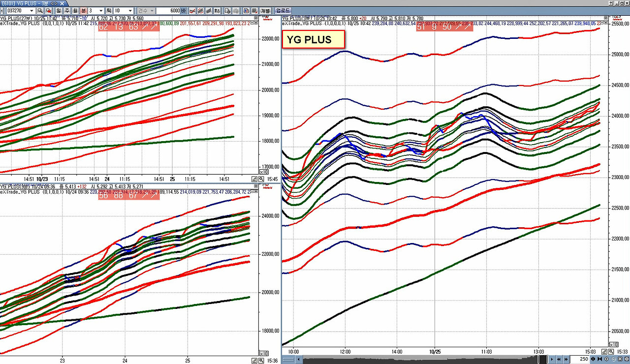Click the zoom magnifier icon under bottom-left chart
The width and height of the screenshot is (630, 364).
click(260, 361)
